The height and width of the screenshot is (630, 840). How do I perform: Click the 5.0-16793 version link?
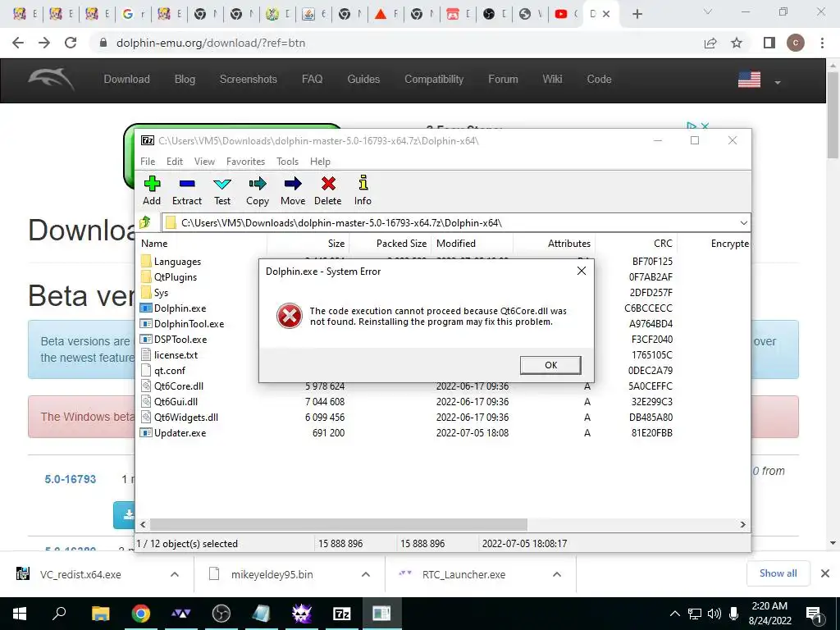[71, 479]
